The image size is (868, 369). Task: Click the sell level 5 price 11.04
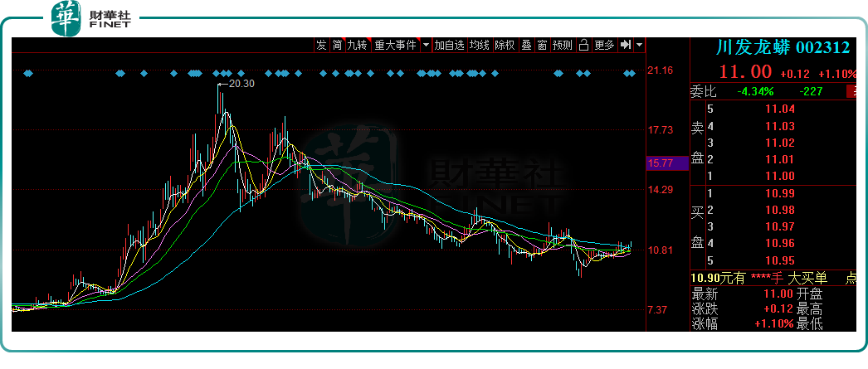783,109
